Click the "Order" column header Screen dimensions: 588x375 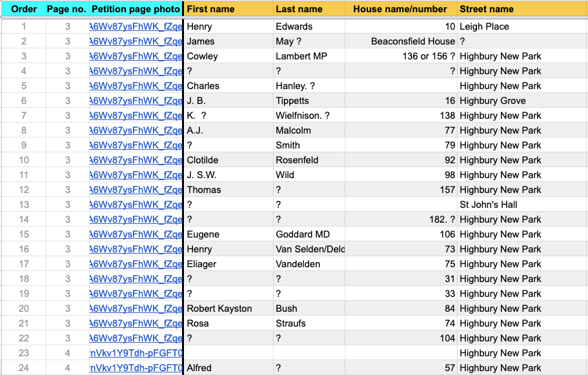point(24,9)
